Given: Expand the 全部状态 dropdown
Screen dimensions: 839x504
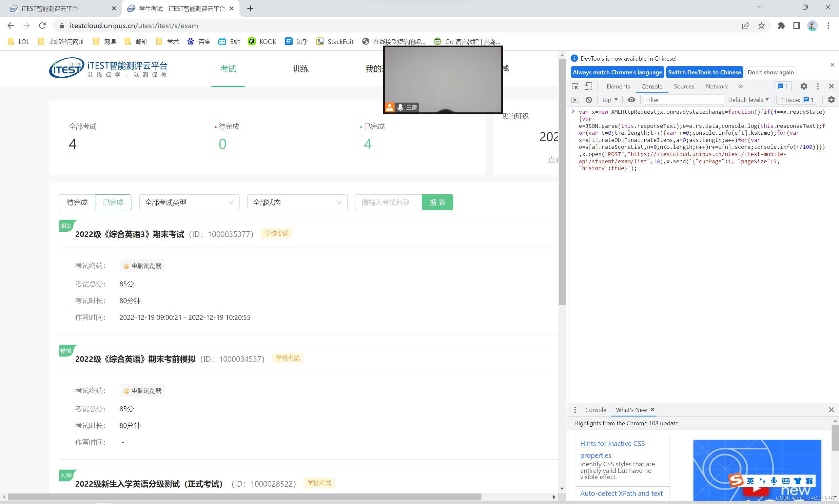Looking at the screenshot, I should (x=297, y=203).
